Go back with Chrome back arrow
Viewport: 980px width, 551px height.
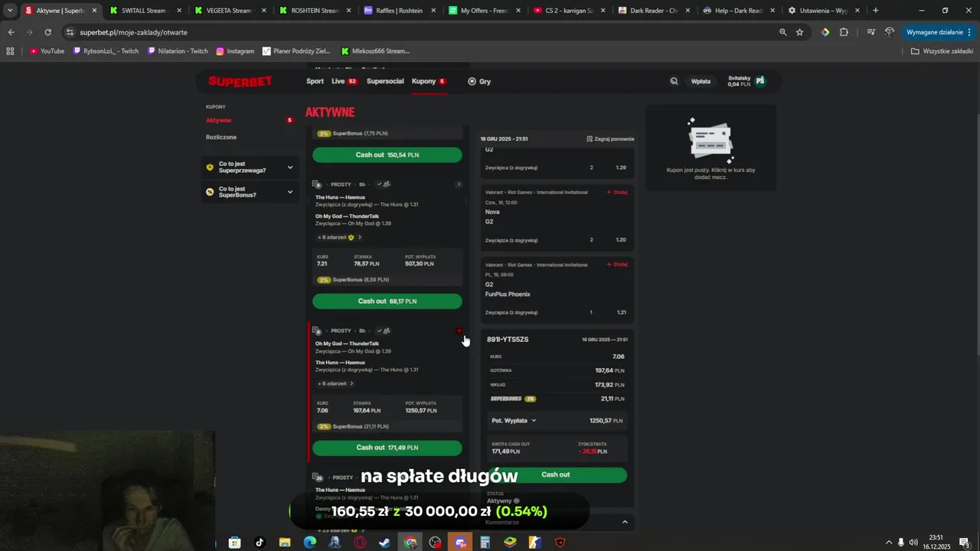pos(11,32)
